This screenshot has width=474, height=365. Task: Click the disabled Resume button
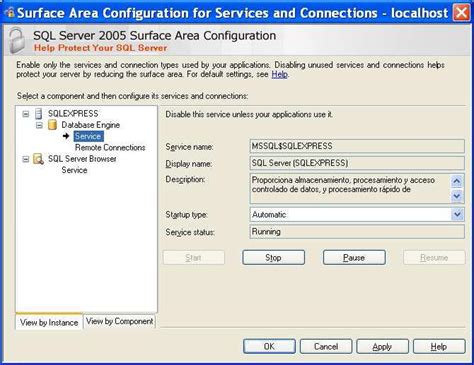[434, 258]
